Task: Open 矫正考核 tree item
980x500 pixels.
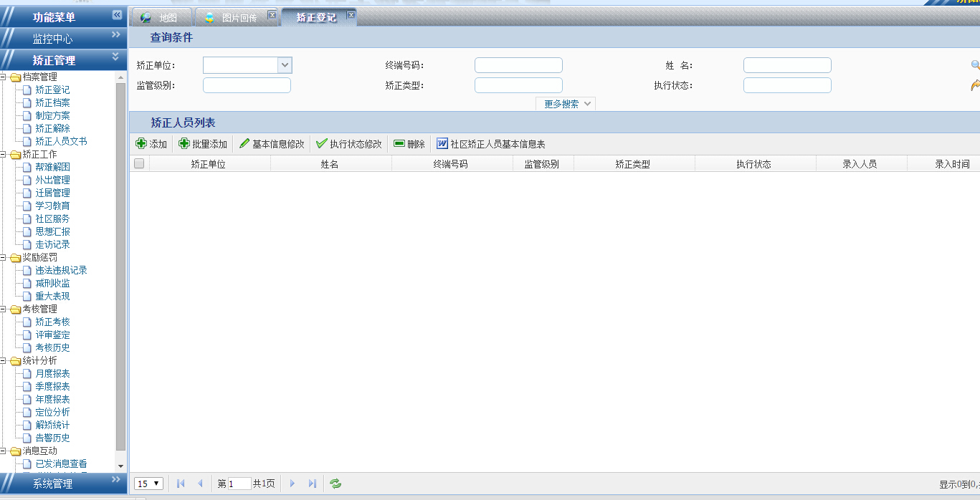Action: coord(52,322)
